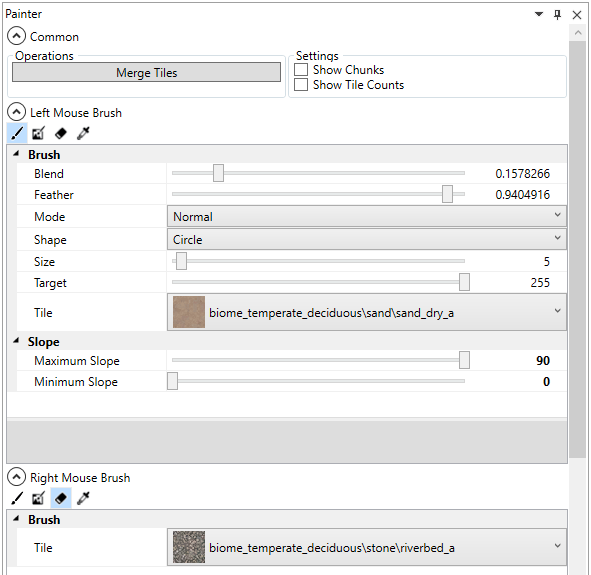Select Left Mouse Brush paint brush tool
Image resolution: width=591 pixels, height=575 pixels.
point(17,133)
